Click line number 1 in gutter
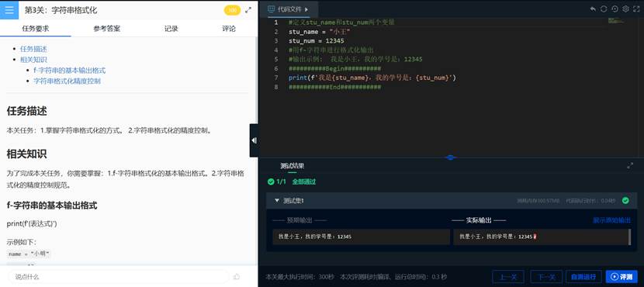Image resolution: width=644 pixels, height=287 pixels. tap(276, 22)
